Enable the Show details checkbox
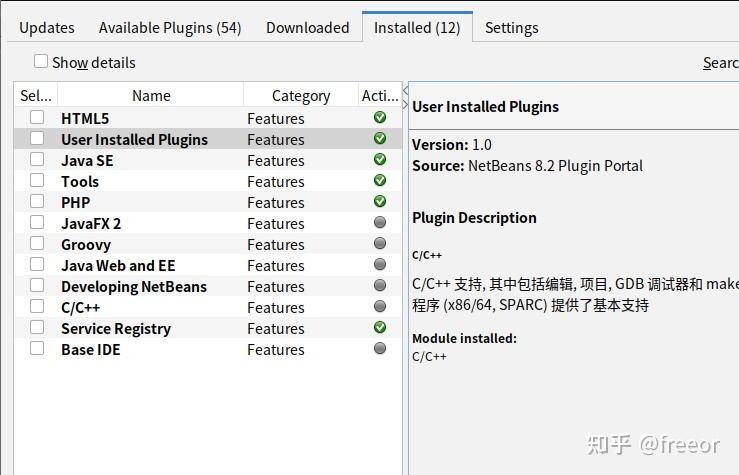The width and height of the screenshot is (739, 475). pyautogui.click(x=41, y=61)
